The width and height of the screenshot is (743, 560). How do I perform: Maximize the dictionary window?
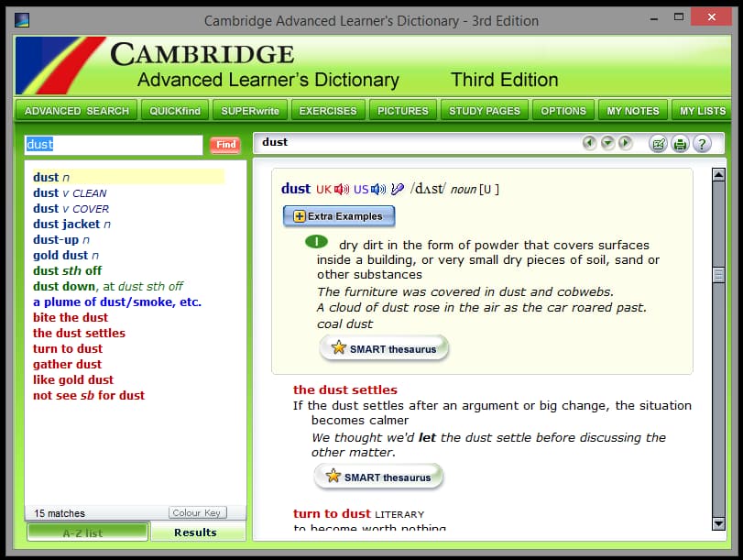click(x=679, y=17)
